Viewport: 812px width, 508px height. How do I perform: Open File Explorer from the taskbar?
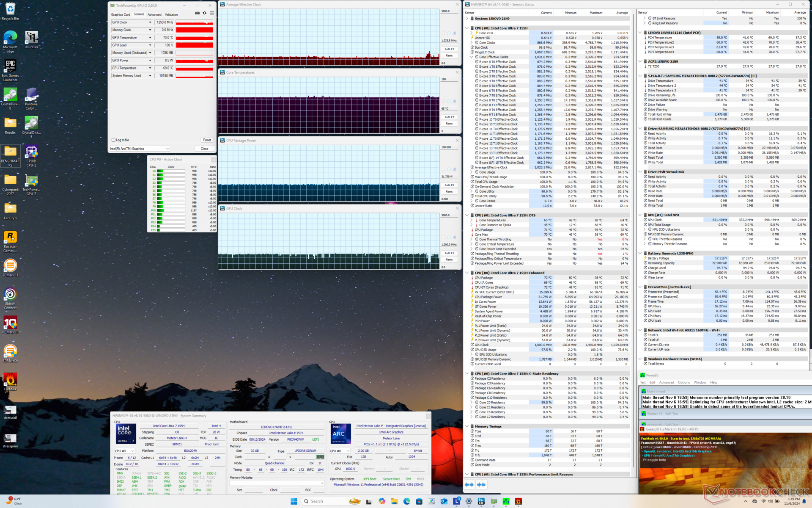[394, 501]
